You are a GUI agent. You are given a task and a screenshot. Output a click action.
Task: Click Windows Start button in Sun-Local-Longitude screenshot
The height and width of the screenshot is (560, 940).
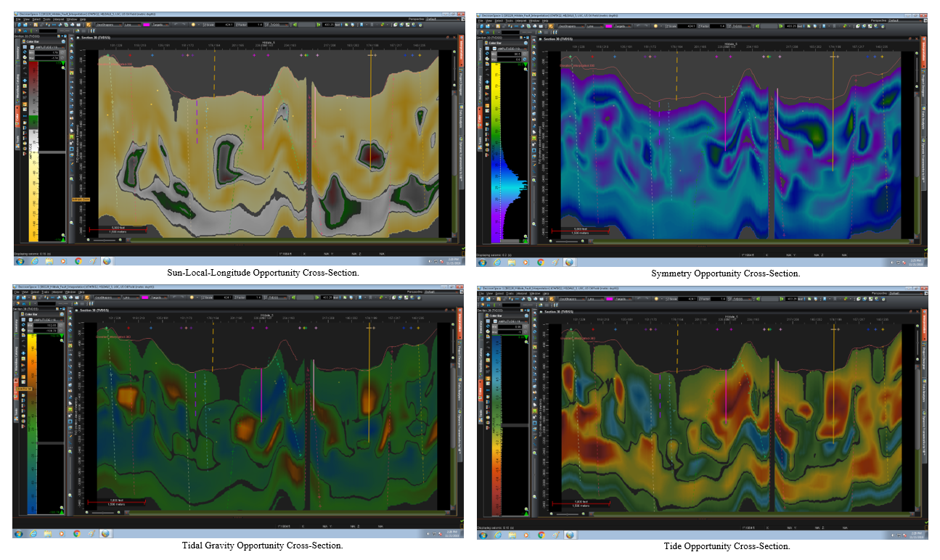(x=20, y=260)
